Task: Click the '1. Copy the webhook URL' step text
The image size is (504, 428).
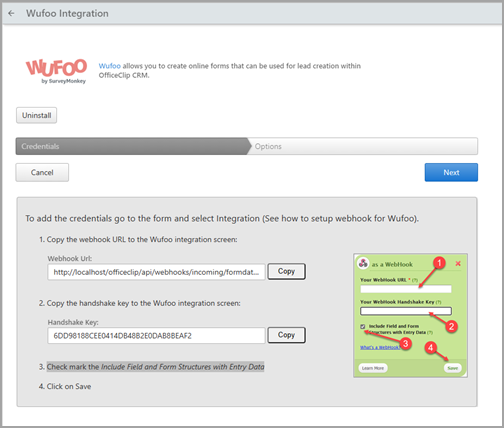Action: click(138, 239)
